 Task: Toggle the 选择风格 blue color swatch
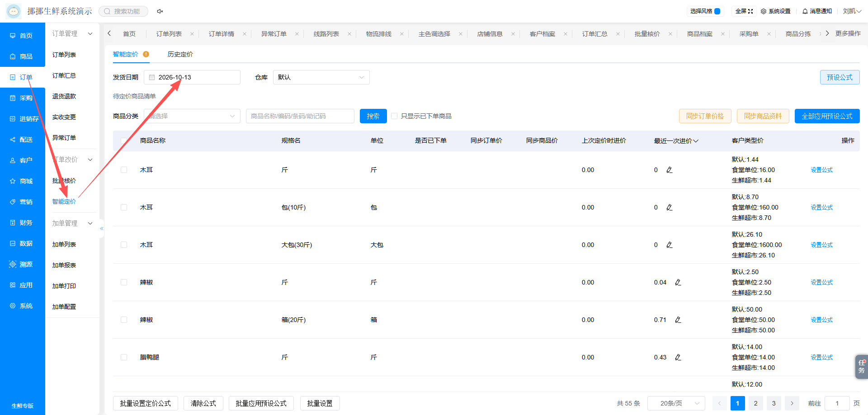(717, 11)
